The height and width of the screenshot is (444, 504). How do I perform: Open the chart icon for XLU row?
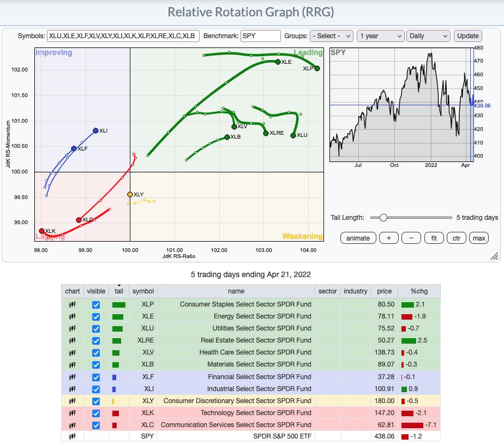(x=73, y=328)
